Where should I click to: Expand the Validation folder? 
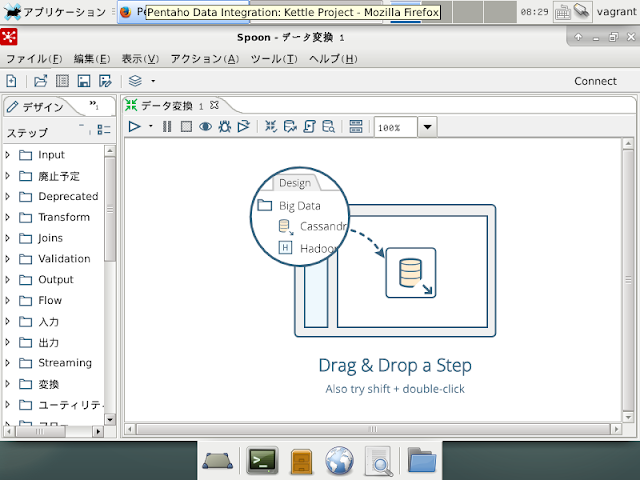coord(7,259)
